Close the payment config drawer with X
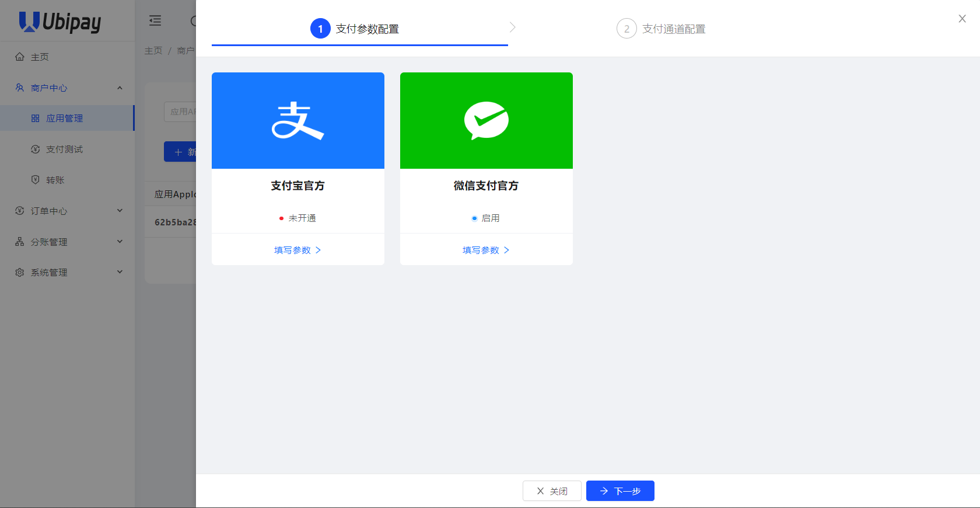The width and height of the screenshot is (980, 508). [x=962, y=19]
